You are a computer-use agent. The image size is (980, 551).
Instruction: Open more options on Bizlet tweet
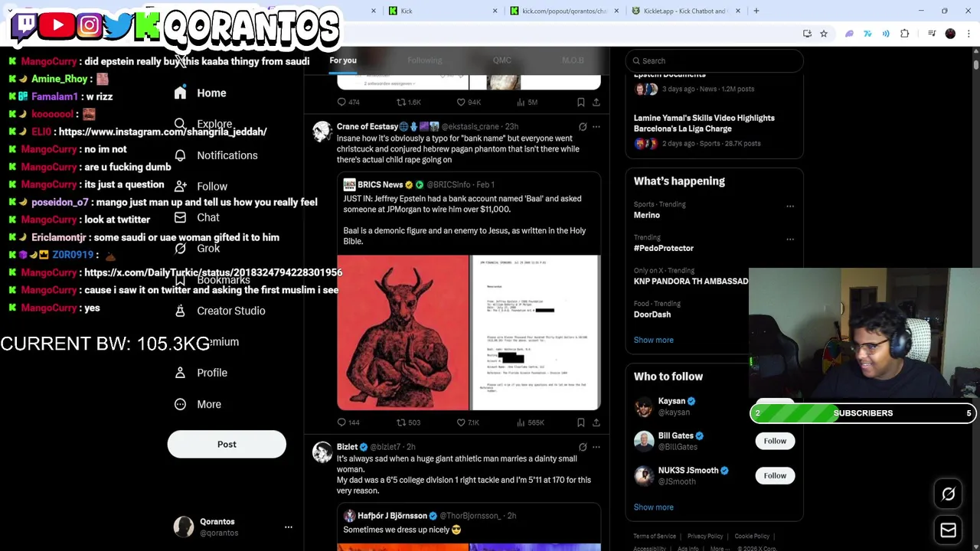click(x=596, y=447)
